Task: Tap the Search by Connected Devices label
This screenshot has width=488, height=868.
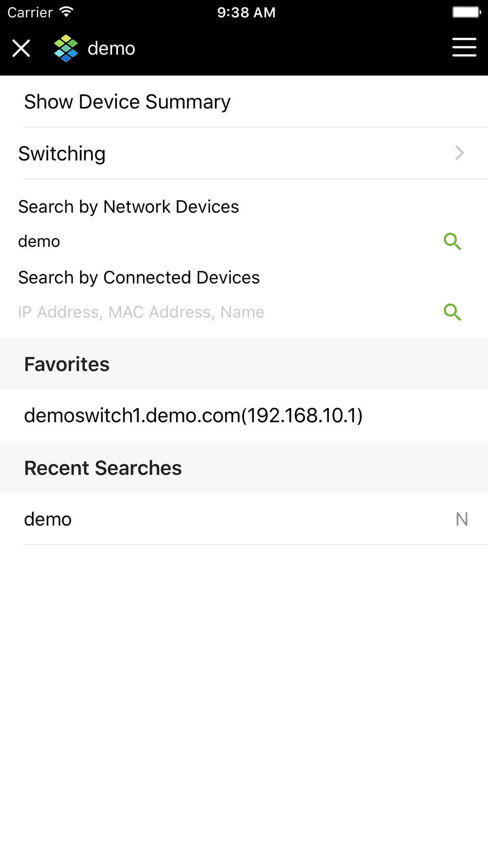Action: (x=139, y=277)
